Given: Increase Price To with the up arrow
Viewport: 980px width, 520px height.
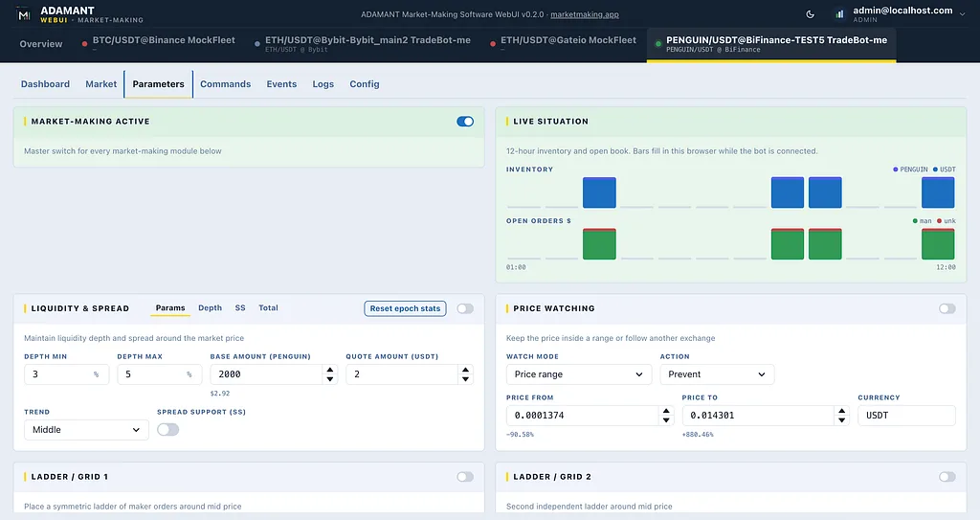Looking at the screenshot, I should 842,411.
